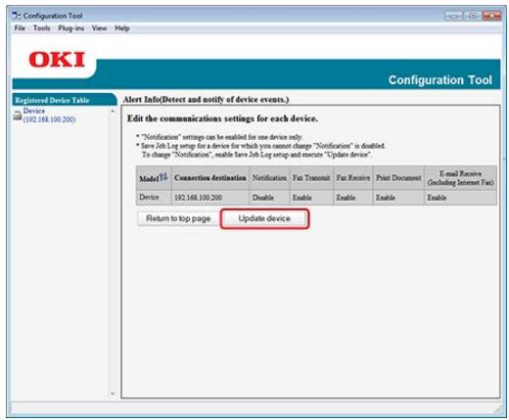Screen dimensions: 509x420
Task: Click the window resize grip corner
Action: pyautogui.click(x=498, y=409)
